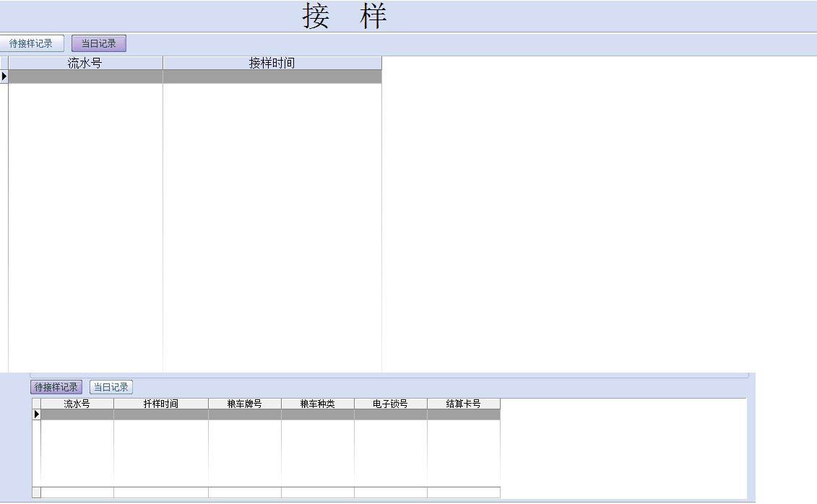This screenshot has height=504, width=817.
Task: Select the first-row cell under 接样时间
Action: 272,77
